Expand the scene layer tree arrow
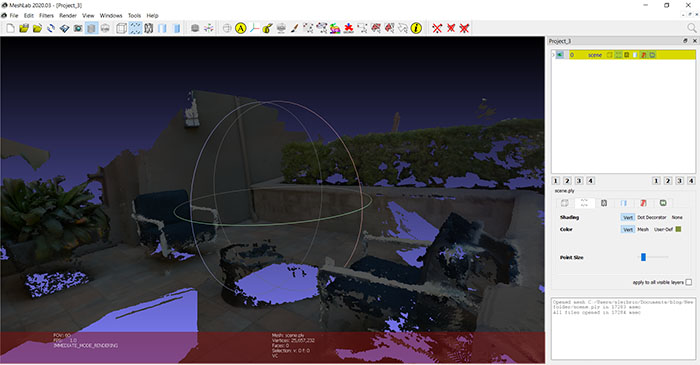This screenshot has height=365, width=700. [553, 55]
